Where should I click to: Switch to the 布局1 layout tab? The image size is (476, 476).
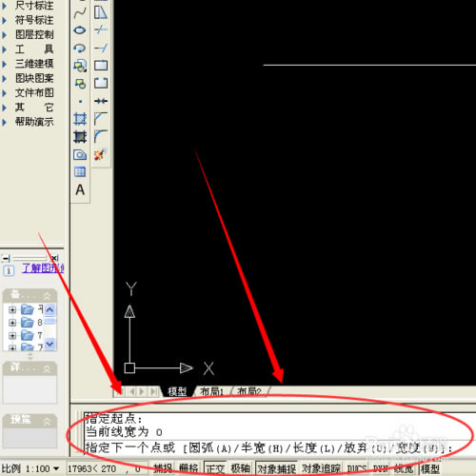click(211, 391)
